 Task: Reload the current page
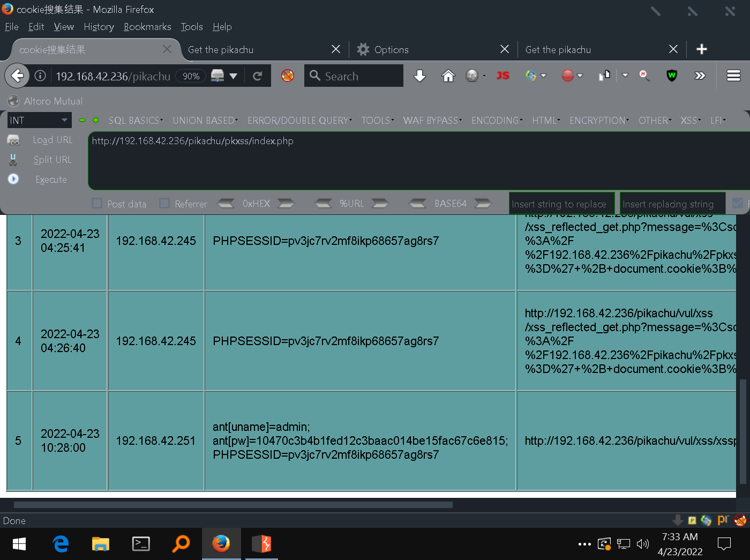pyautogui.click(x=257, y=76)
